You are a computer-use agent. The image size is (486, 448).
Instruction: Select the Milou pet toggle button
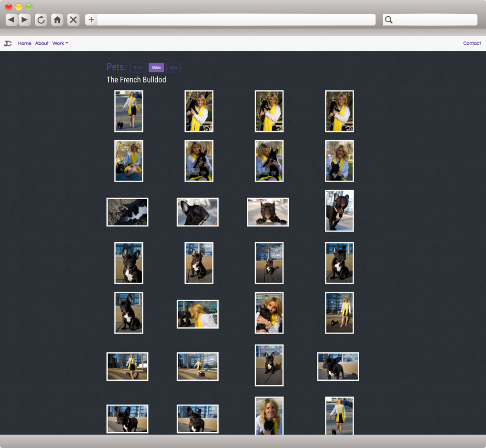pyautogui.click(x=138, y=68)
